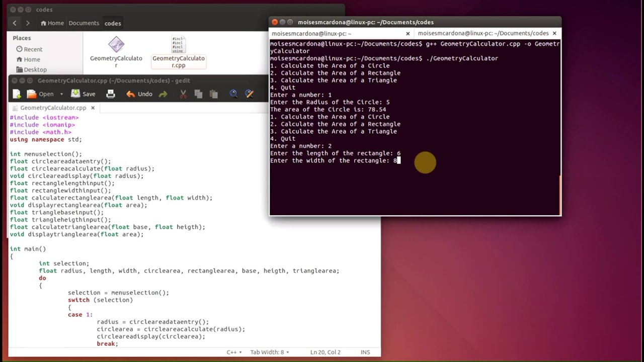644x362 pixels.
Task: Undo the last edit in gedit
Action: coord(139,94)
